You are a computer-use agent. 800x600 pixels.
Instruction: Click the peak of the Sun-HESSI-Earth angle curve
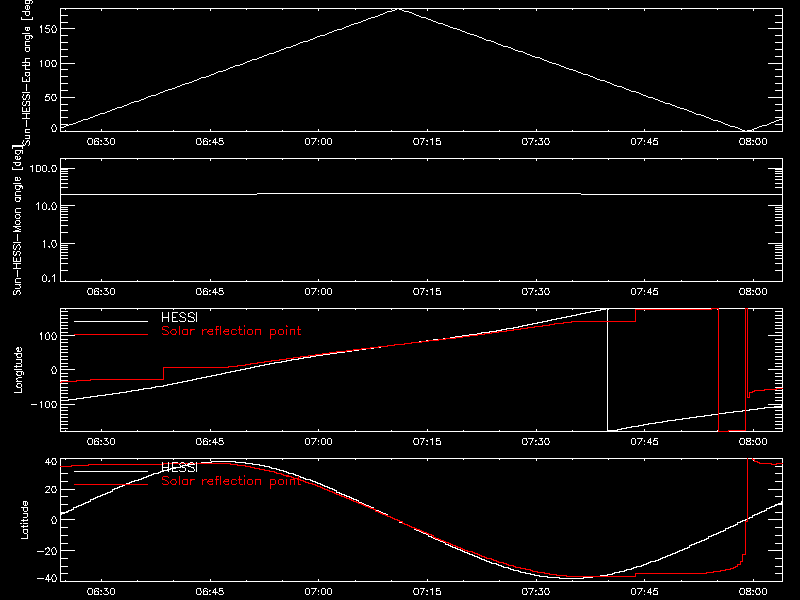(x=398, y=9)
